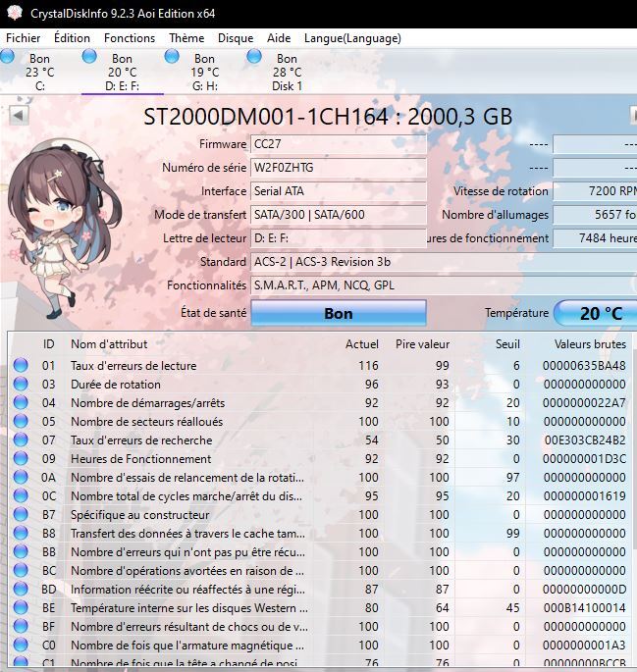Go to previous disk with left arrow
Screen dimensions: 637x672
(19, 116)
